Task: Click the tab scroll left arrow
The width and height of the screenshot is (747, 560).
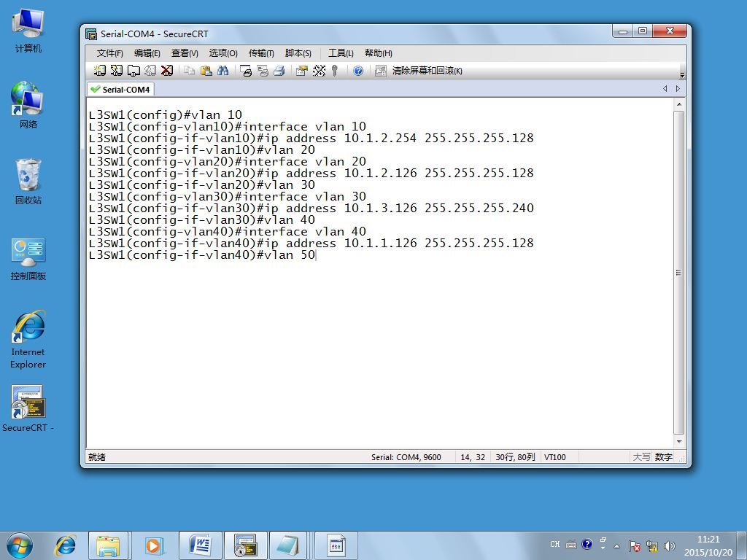Action: 665,88
